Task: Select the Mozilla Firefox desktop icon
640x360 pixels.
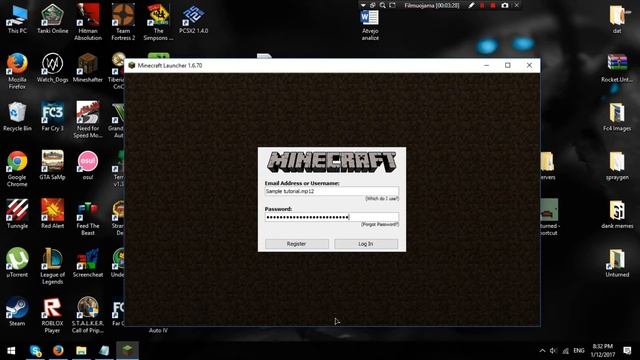Action: click(17, 71)
